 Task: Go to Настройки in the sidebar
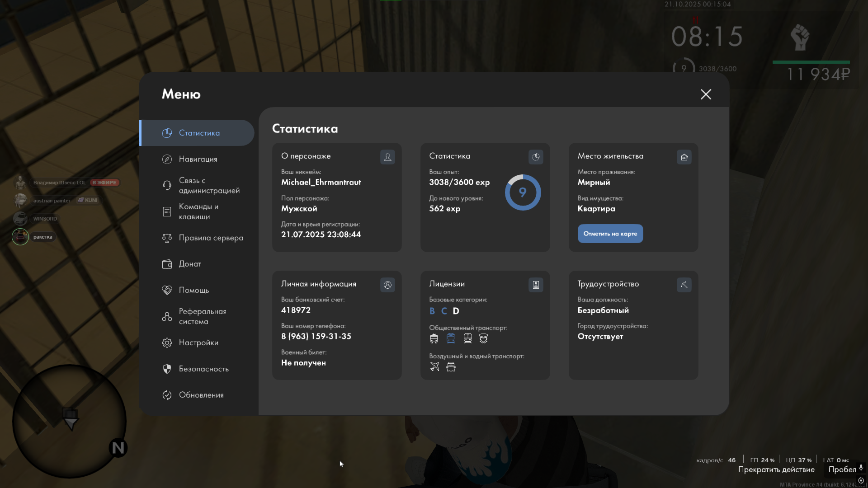point(198,343)
